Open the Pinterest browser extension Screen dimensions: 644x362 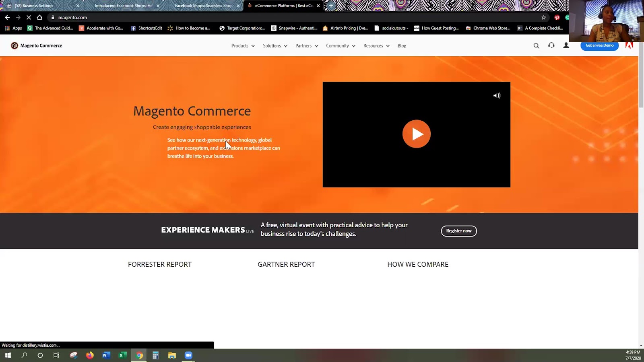point(557,17)
